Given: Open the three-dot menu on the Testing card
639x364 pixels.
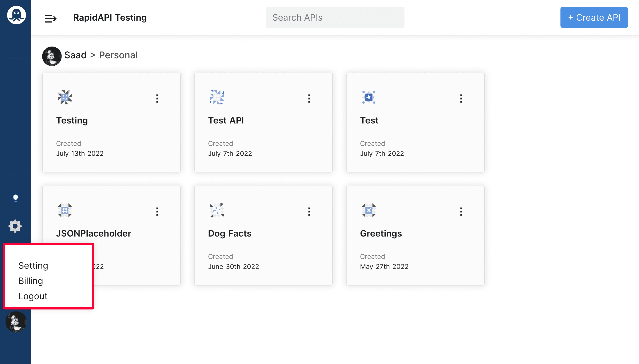Looking at the screenshot, I should 157,98.
